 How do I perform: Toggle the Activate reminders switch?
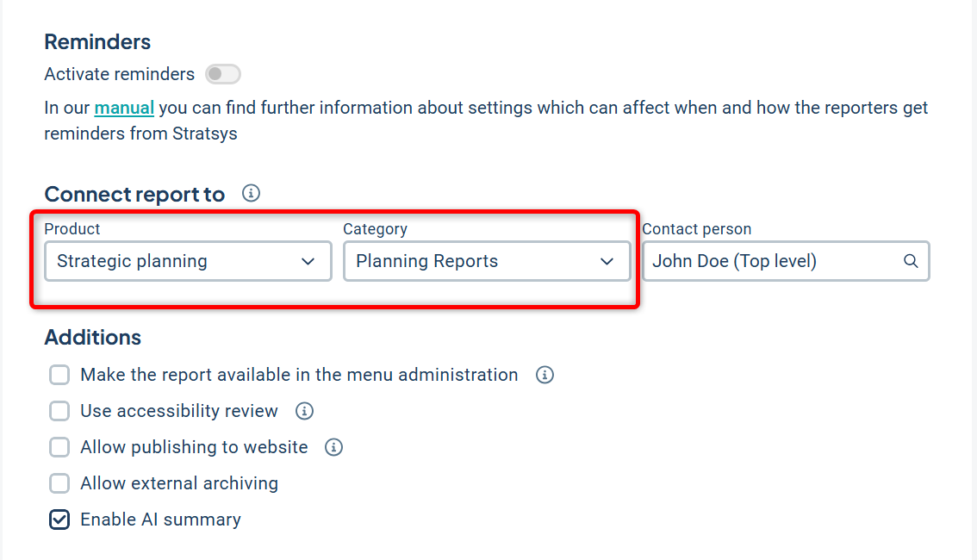coord(223,74)
